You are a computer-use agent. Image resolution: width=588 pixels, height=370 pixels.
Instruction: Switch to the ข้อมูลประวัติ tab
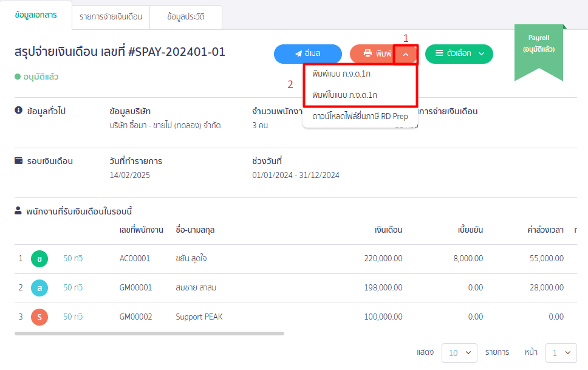(x=187, y=17)
